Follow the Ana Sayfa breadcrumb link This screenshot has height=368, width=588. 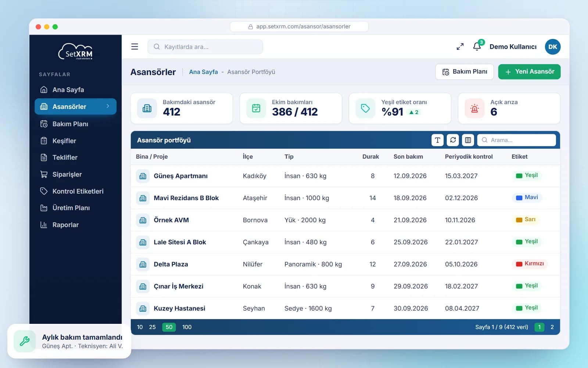(203, 72)
